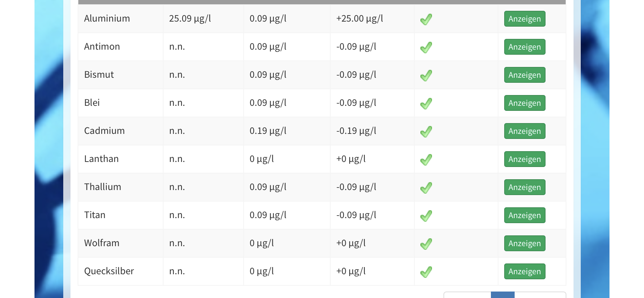Show Cadmium details using Anzeigen

pyautogui.click(x=524, y=131)
